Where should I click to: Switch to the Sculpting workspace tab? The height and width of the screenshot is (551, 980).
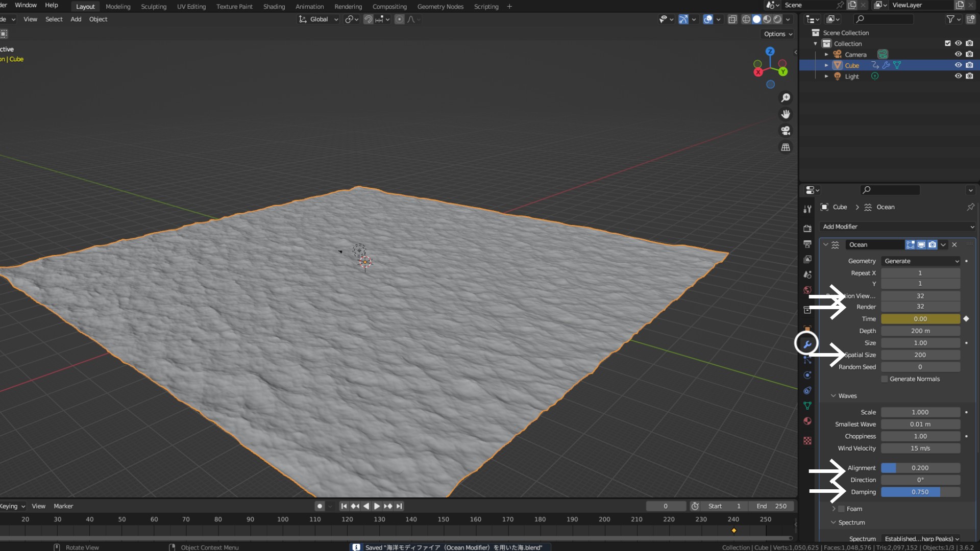click(x=154, y=7)
